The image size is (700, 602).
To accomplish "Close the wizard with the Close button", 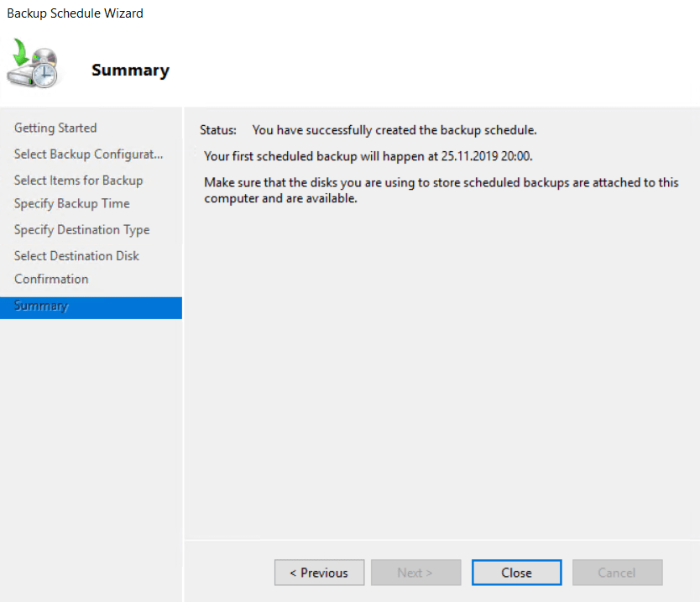I will tap(516, 573).
